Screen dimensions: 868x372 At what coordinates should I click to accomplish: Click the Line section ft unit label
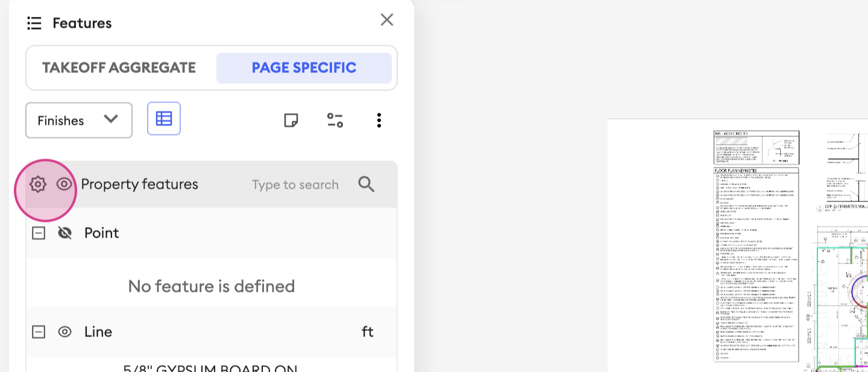pyautogui.click(x=368, y=332)
